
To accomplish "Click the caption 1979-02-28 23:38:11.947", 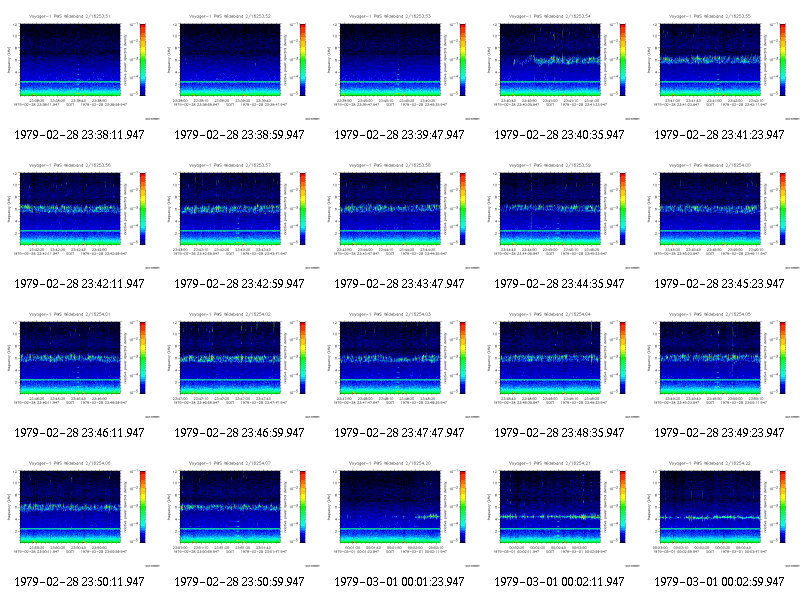I will (x=79, y=135).
